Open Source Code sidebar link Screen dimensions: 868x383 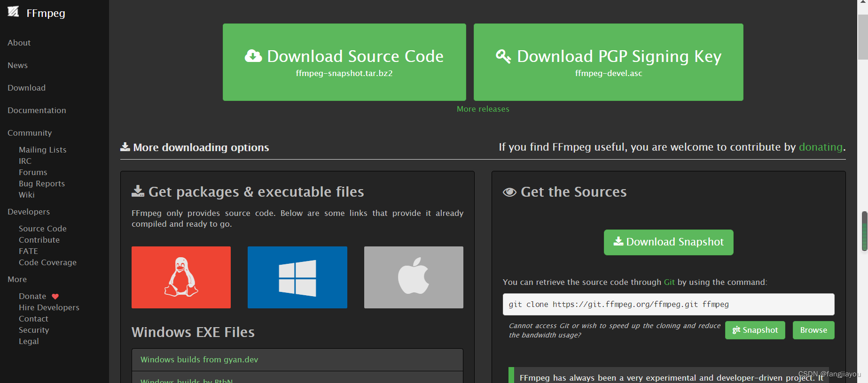(x=43, y=229)
